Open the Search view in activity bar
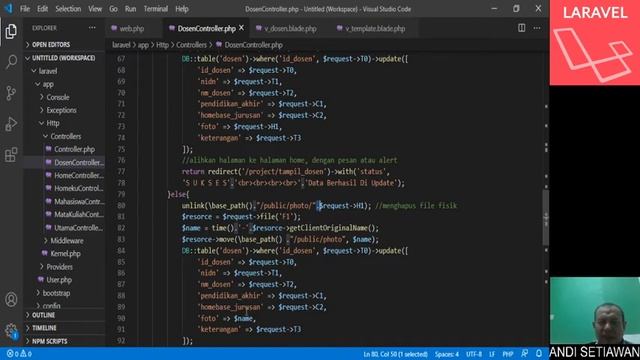640x360 pixels. (x=11, y=62)
